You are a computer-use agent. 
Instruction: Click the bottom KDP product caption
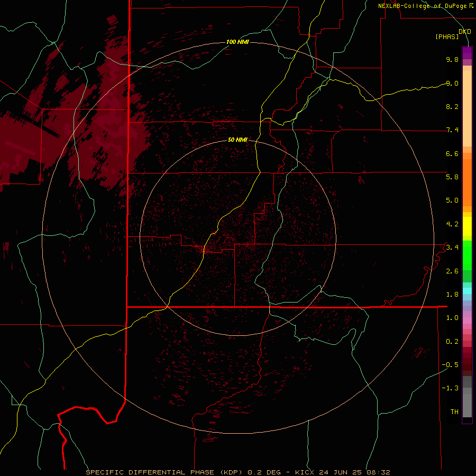pyautogui.click(x=237, y=472)
